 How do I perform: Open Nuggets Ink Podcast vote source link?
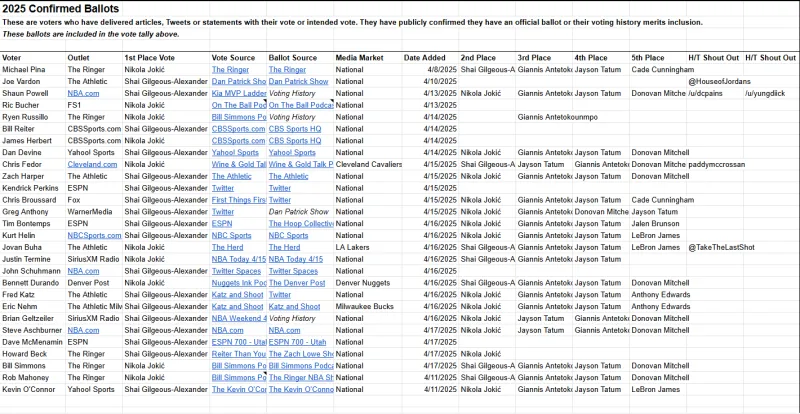point(239,283)
